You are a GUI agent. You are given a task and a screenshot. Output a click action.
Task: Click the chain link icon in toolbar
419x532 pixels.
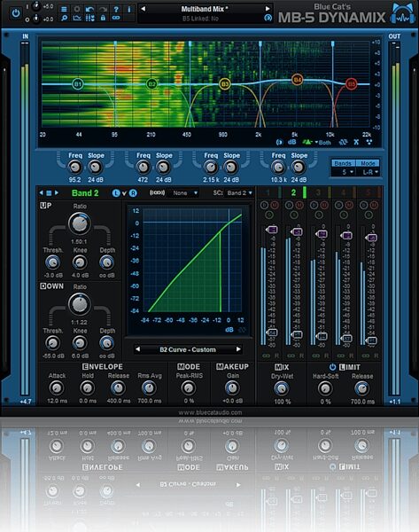(116, 18)
